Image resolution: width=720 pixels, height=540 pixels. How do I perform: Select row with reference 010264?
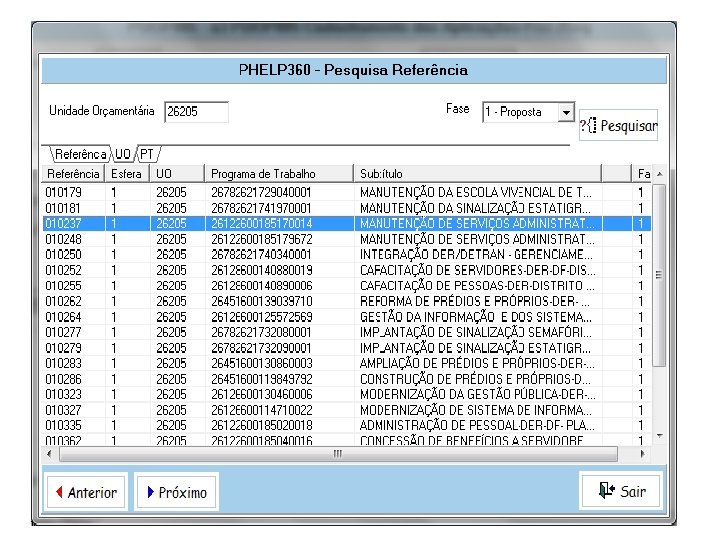(x=347, y=317)
